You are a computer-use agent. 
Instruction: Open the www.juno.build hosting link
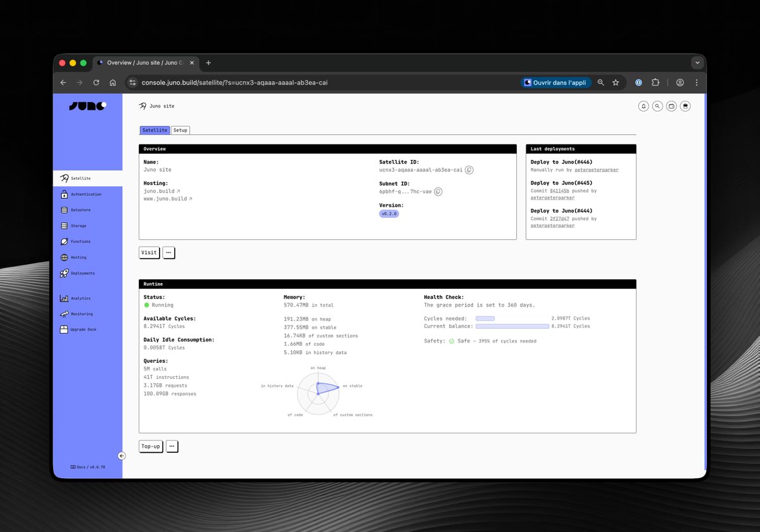click(x=168, y=198)
